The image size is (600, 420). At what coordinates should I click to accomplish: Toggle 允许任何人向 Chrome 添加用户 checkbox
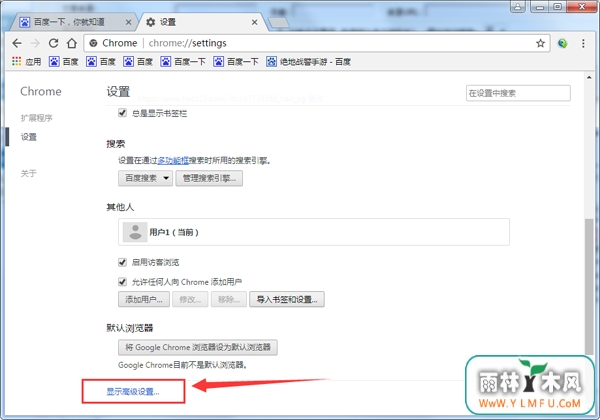point(122,282)
